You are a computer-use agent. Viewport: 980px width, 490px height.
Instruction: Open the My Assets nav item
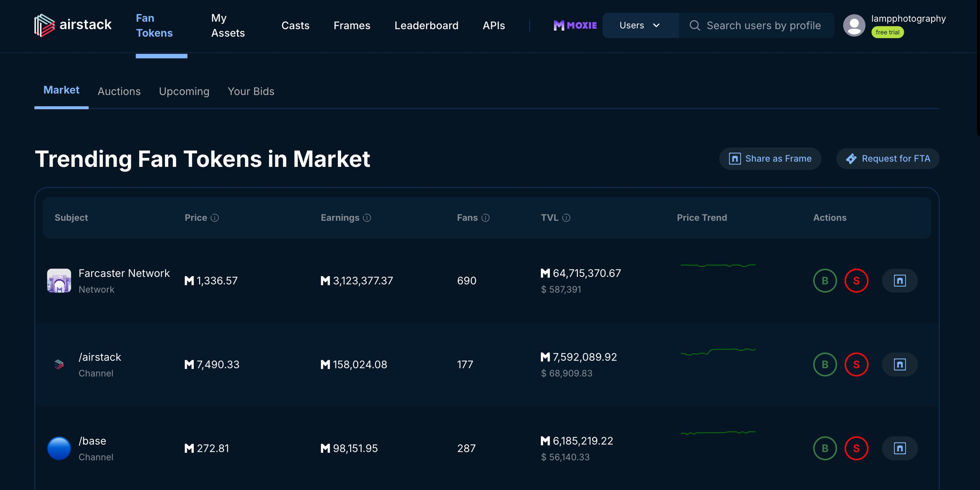[228, 26]
